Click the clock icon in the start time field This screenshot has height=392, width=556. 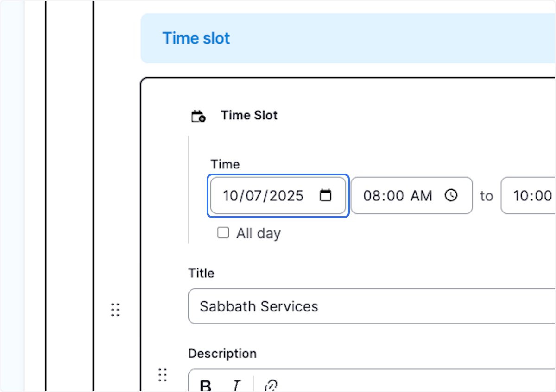(x=451, y=195)
